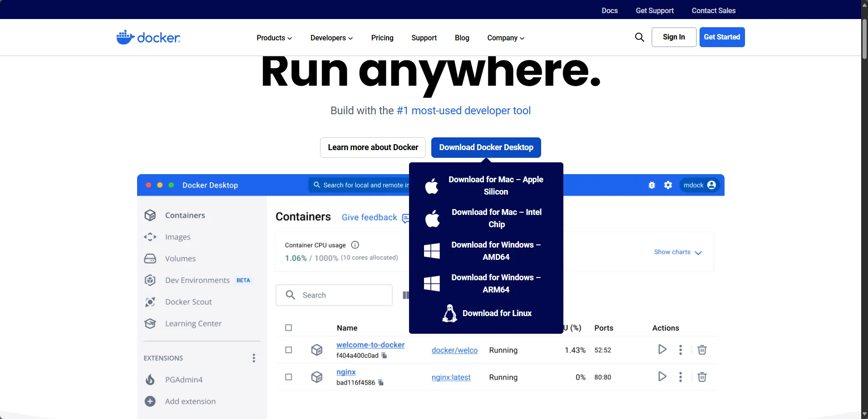The height and width of the screenshot is (419, 868).
Task: Expand Show charts chevron
Action: coord(698,253)
